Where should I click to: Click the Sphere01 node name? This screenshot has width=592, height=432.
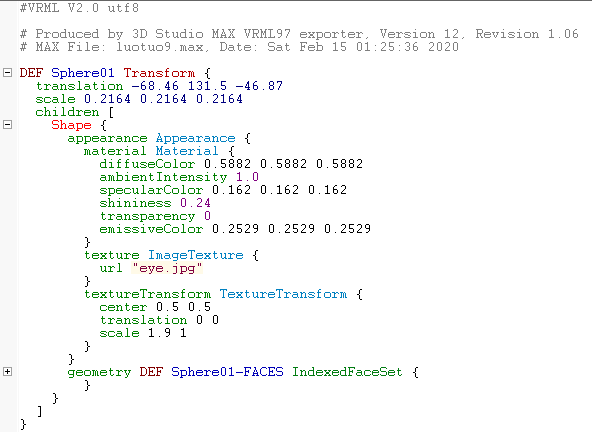click(x=83, y=73)
